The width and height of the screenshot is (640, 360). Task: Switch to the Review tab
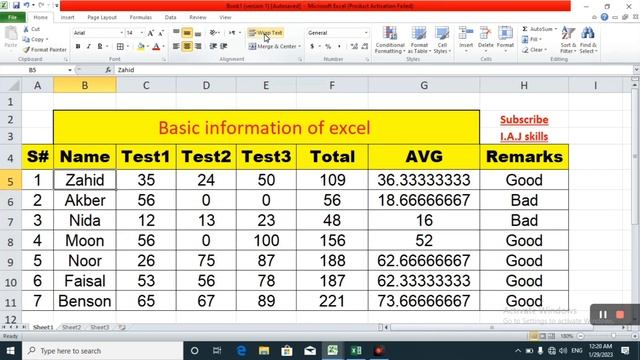198,18
